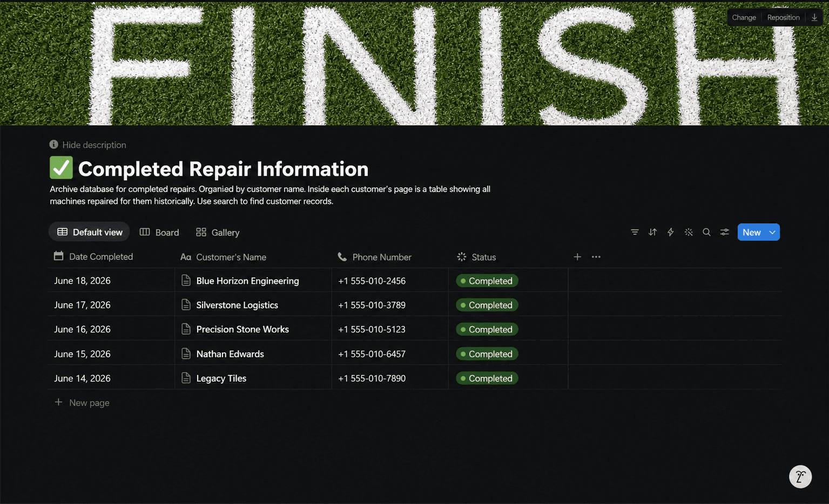Switch to the Board view tab
Image resolution: width=829 pixels, height=504 pixels.
click(x=159, y=232)
